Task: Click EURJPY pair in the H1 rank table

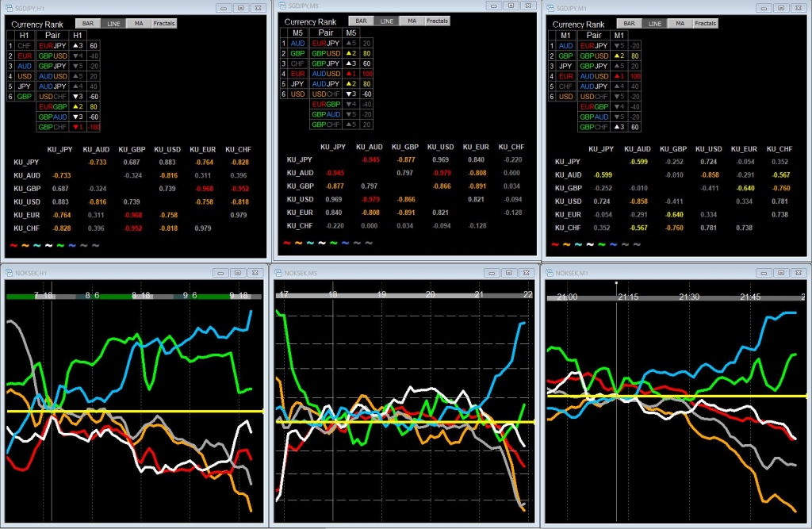Action: pyautogui.click(x=53, y=46)
